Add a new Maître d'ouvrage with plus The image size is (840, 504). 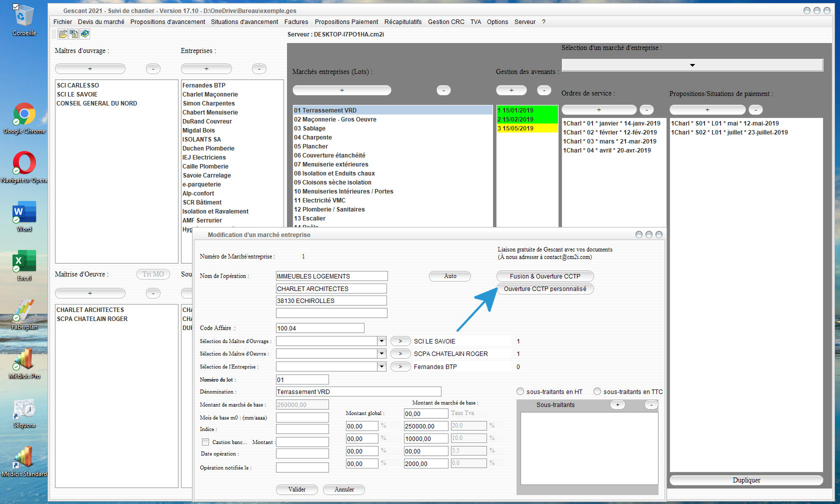click(90, 68)
